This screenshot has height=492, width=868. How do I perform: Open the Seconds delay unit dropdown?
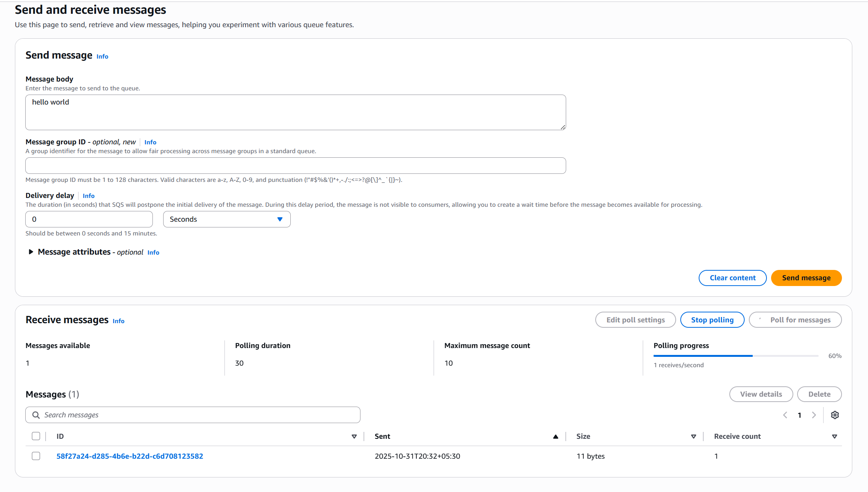coord(226,219)
